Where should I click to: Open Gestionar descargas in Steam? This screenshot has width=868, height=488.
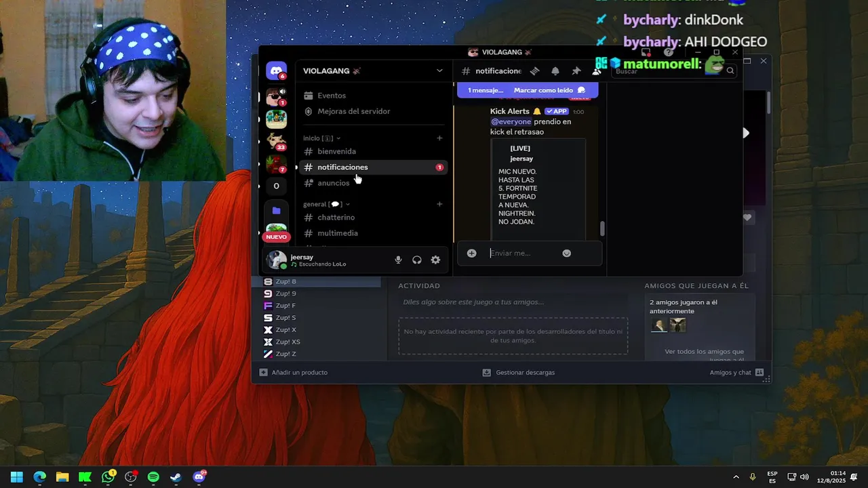point(519,372)
